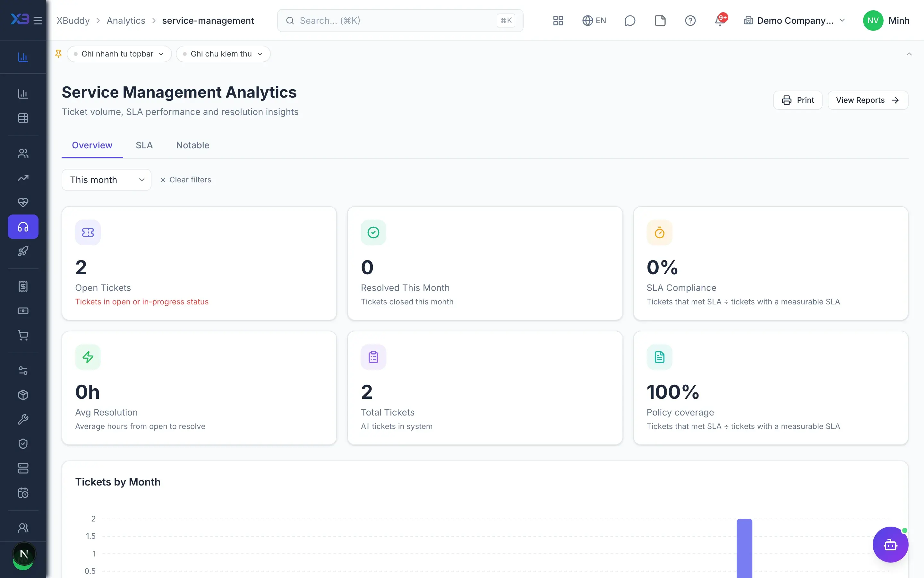Focus the Search input field

click(x=400, y=21)
